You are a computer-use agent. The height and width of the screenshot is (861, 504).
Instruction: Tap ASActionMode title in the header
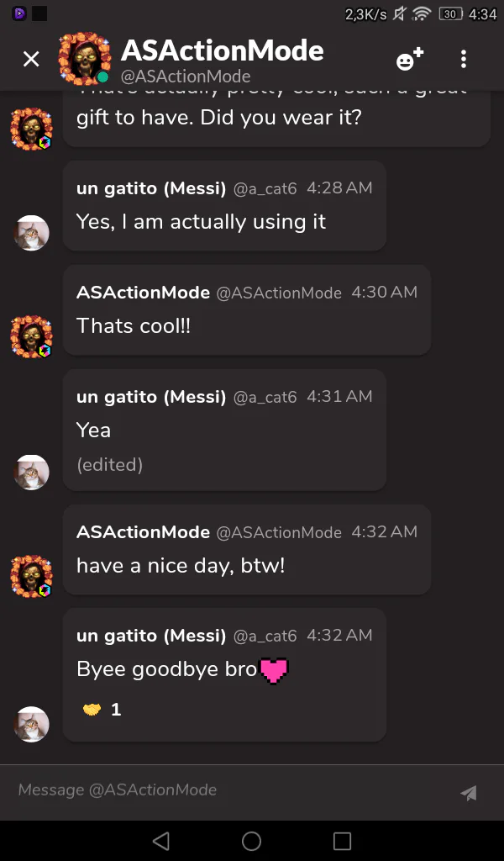click(222, 50)
